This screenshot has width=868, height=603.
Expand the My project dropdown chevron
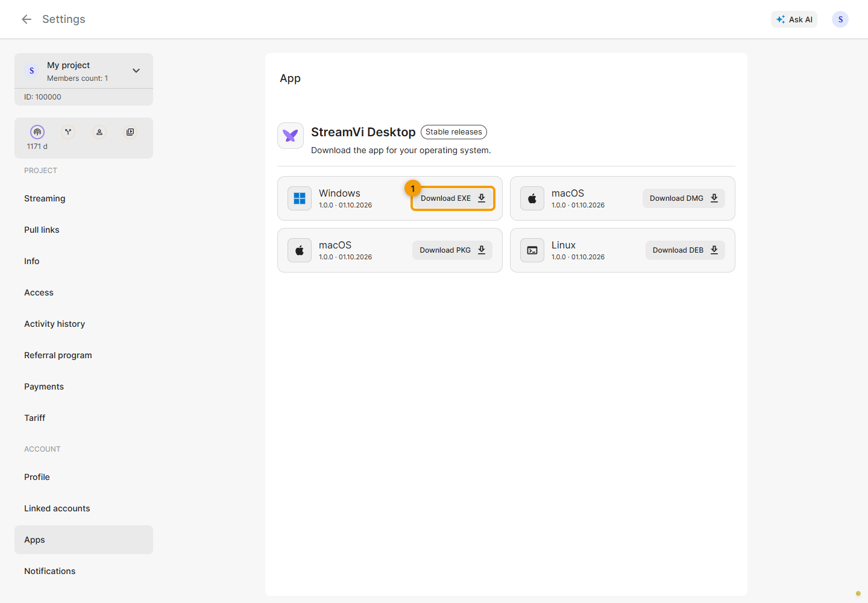pyautogui.click(x=136, y=71)
